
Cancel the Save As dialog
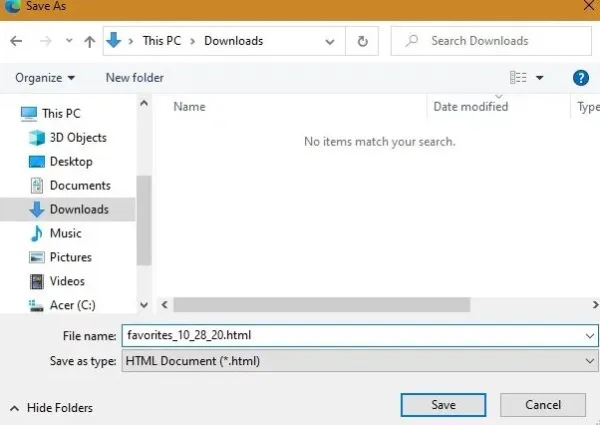(x=543, y=405)
